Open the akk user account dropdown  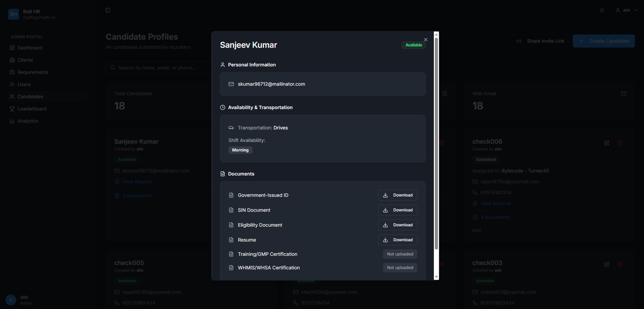coord(626,10)
